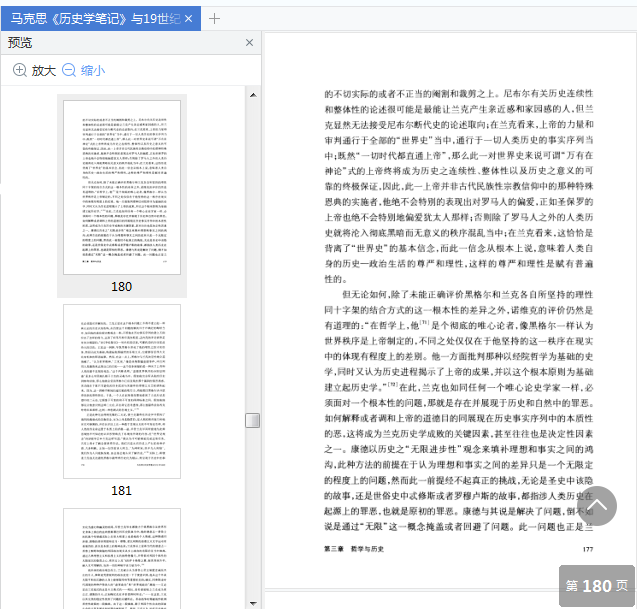
Task: Select page 180 thumbnail
Action: coord(122,188)
